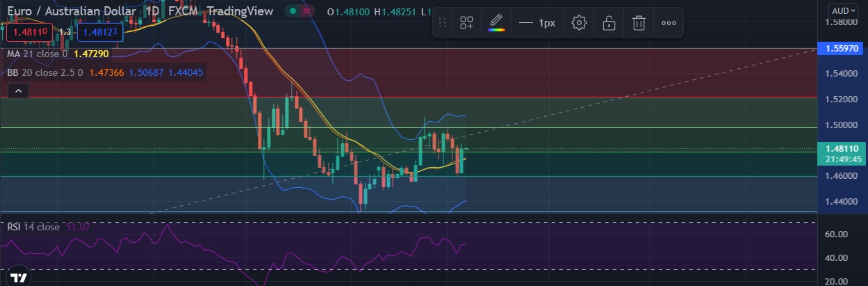Click the green market status indicator
The image size is (868, 286).
(294, 11)
